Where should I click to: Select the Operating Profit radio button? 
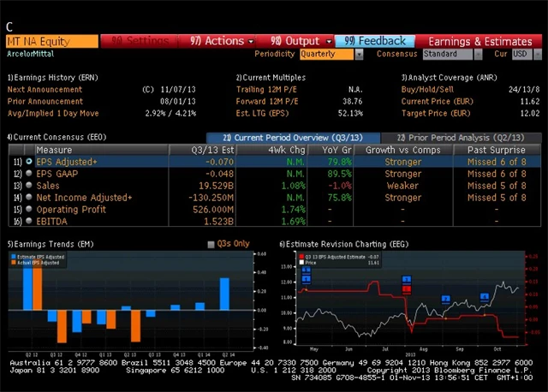(x=29, y=209)
